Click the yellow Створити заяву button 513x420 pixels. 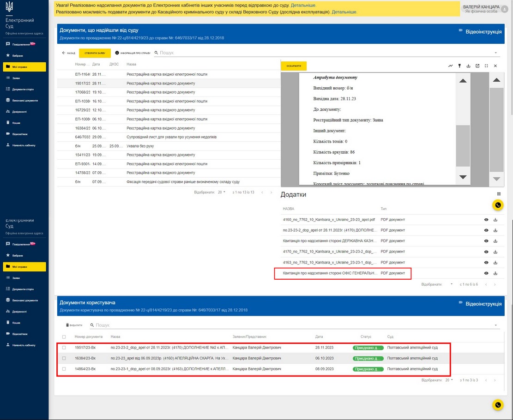pos(95,53)
